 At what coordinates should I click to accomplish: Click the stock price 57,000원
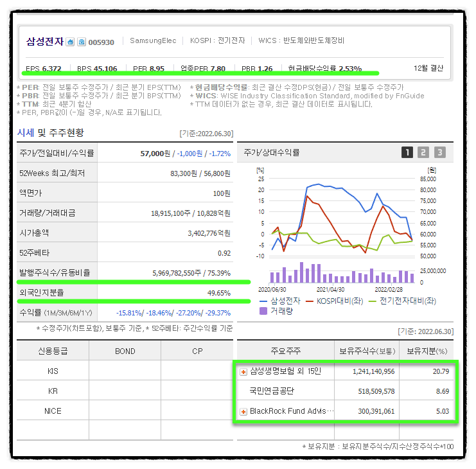click(155, 154)
